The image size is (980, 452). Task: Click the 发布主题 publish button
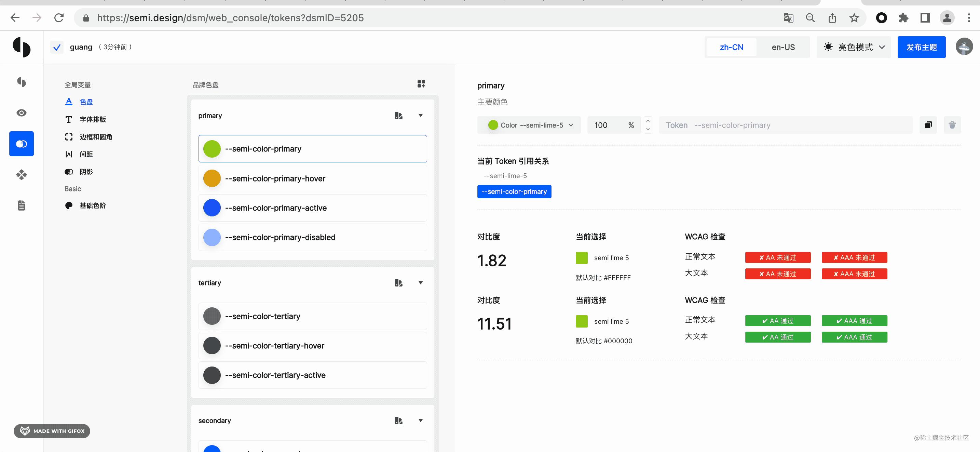tap(921, 47)
